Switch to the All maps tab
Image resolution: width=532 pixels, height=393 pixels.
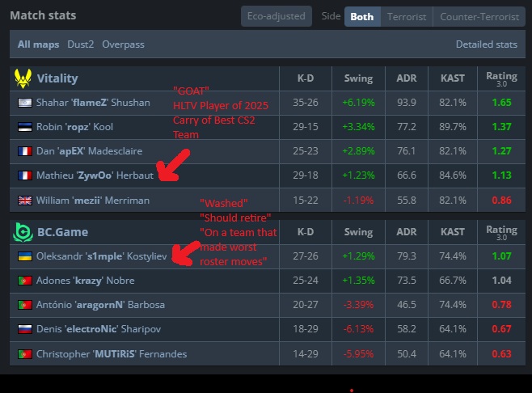[x=38, y=44]
